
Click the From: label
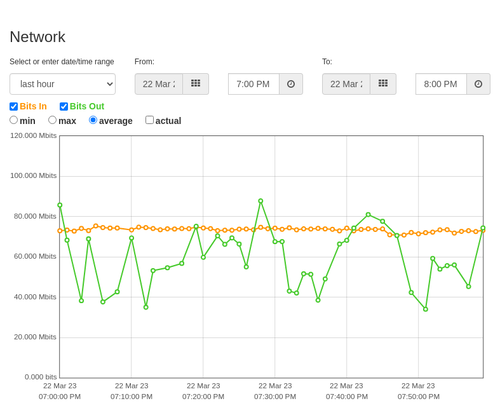[x=144, y=62]
